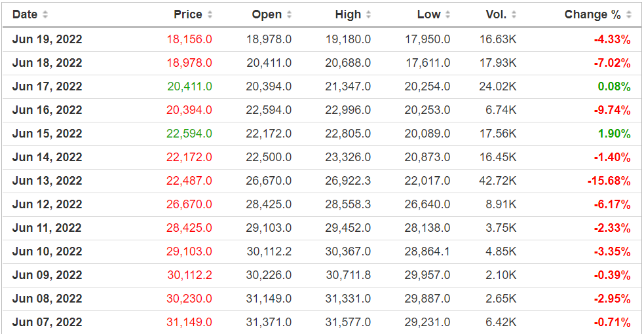This screenshot has height=334, width=644.
Task: Select the Jun 10, 2022 date cell
Action: [47, 251]
